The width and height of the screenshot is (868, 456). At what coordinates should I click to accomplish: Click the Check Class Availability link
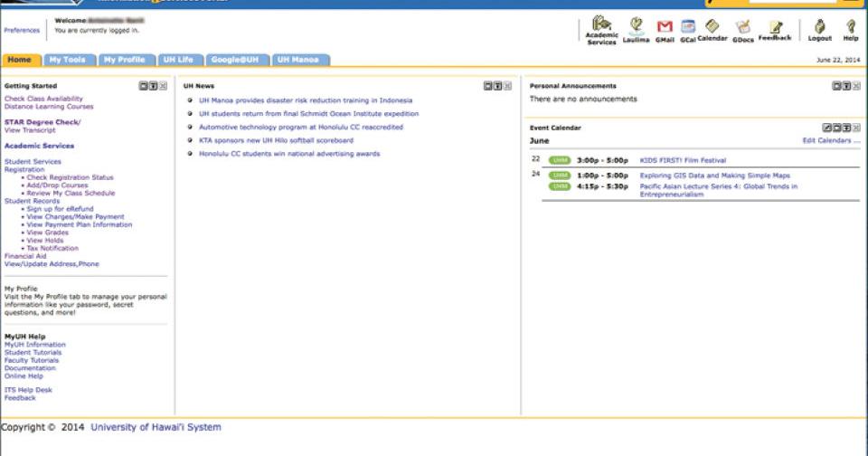click(x=43, y=99)
